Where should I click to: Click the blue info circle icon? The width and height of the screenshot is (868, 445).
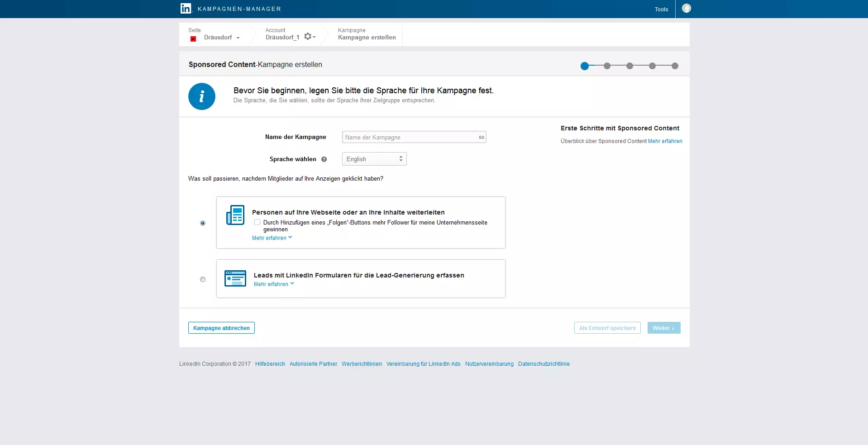point(202,96)
